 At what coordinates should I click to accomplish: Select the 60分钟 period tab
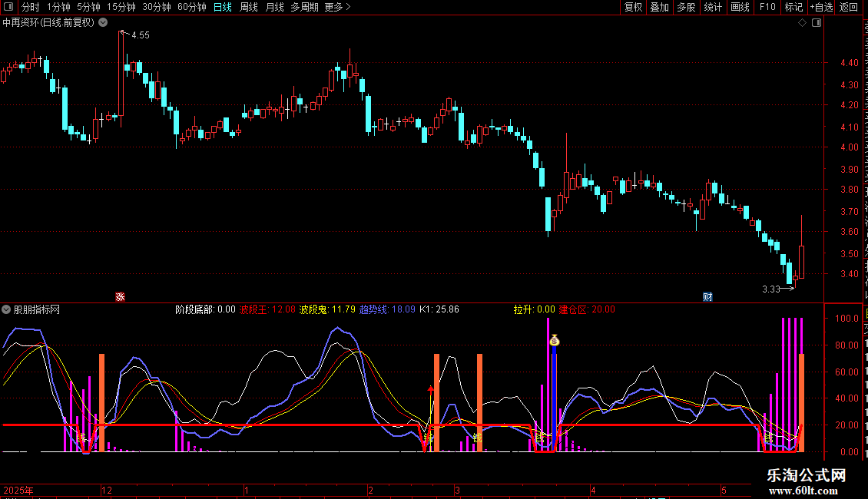[x=192, y=7]
